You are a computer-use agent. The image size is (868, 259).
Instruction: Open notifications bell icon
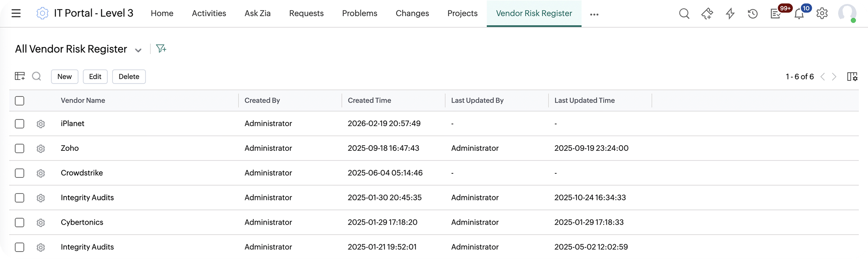tap(799, 14)
